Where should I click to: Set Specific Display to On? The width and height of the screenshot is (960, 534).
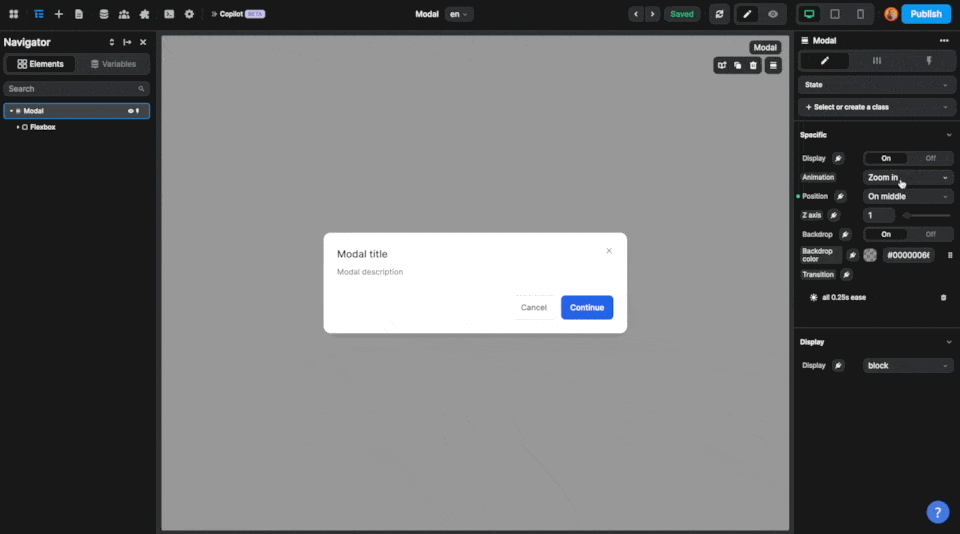point(885,159)
